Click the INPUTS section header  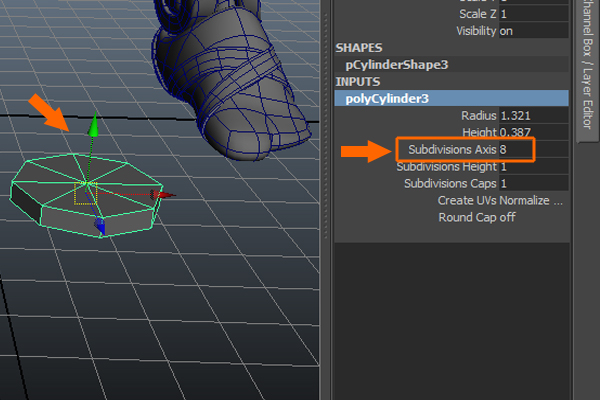point(357,82)
